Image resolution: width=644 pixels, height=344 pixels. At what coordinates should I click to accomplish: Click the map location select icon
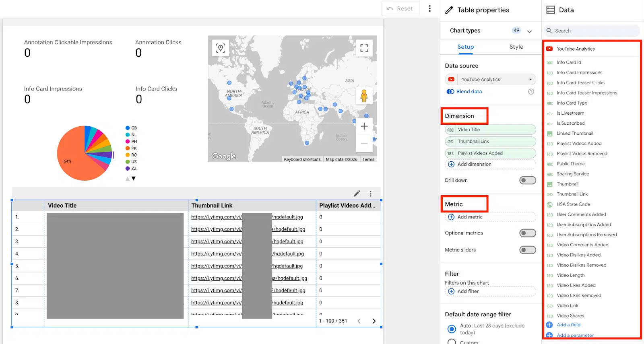(221, 48)
